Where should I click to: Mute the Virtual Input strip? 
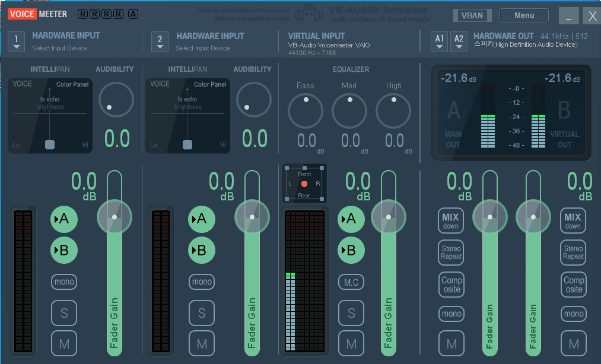351,343
